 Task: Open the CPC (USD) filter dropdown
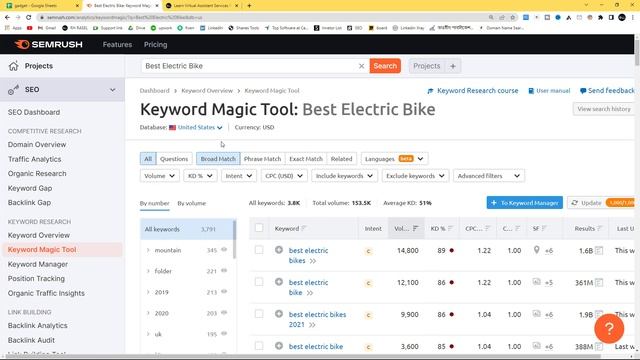point(284,176)
